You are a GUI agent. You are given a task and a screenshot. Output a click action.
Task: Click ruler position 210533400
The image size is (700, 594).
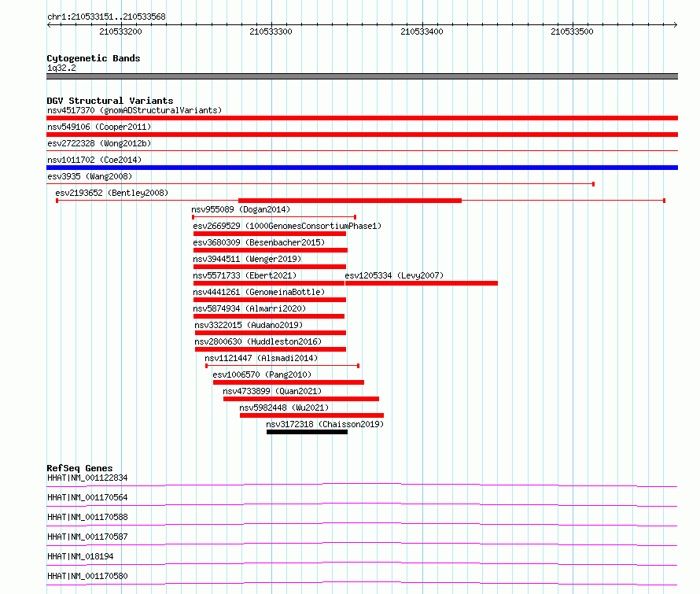[422, 31]
